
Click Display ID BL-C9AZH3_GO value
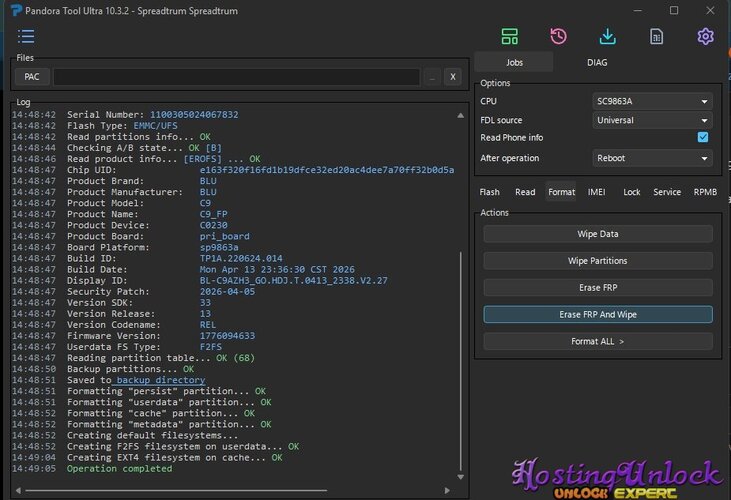(x=293, y=281)
